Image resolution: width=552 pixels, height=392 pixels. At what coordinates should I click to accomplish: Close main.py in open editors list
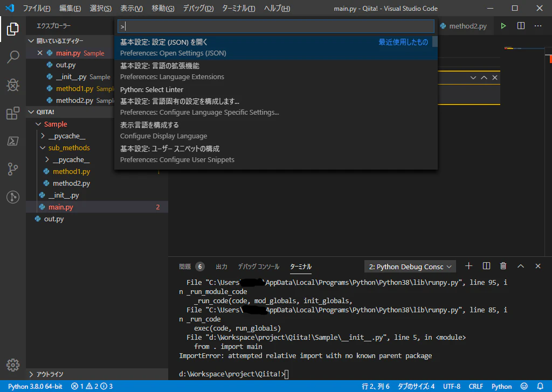[x=40, y=53]
